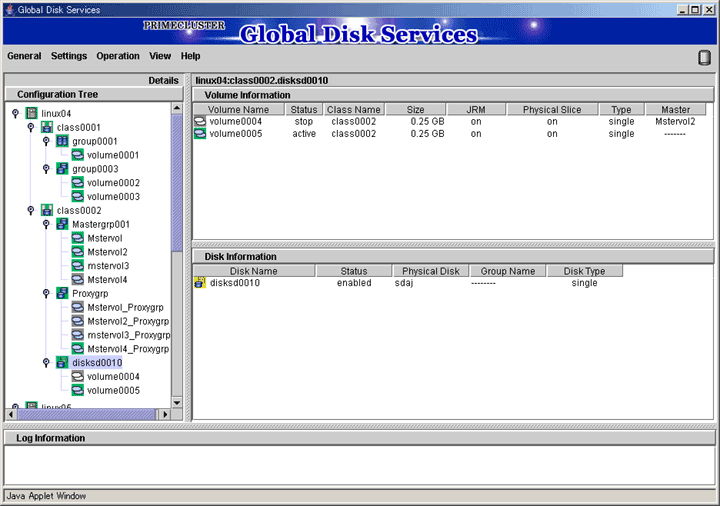Click the Volume Name column header
720x506 pixels.
(x=238, y=109)
